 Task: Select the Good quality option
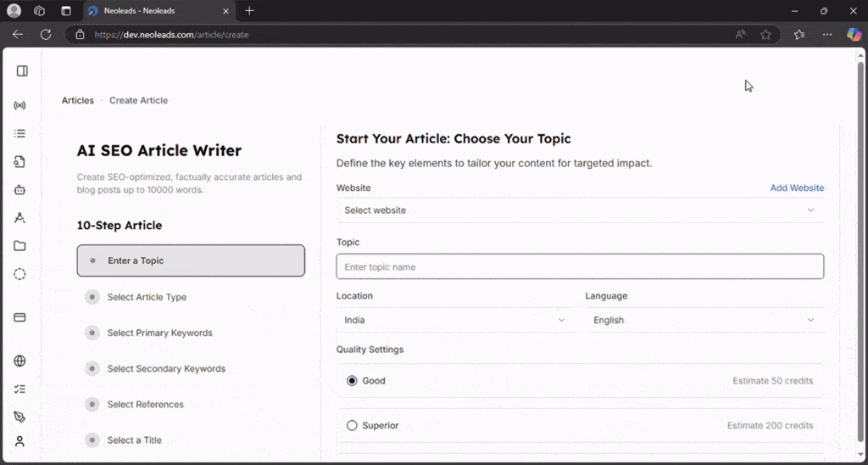pyautogui.click(x=352, y=381)
